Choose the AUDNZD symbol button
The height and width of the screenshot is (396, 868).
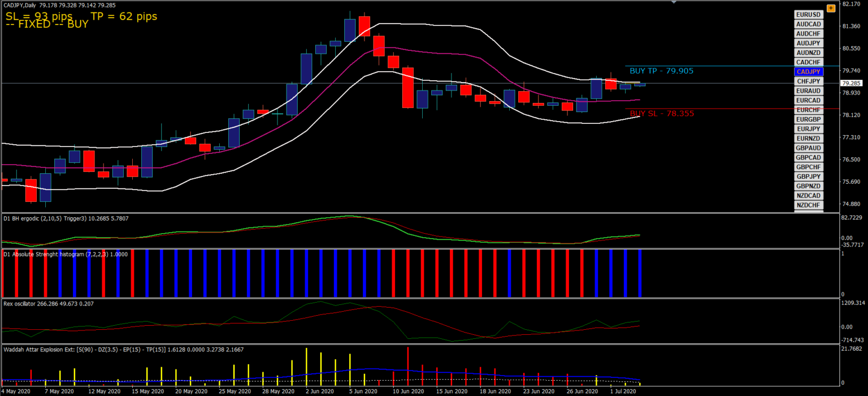coord(808,53)
